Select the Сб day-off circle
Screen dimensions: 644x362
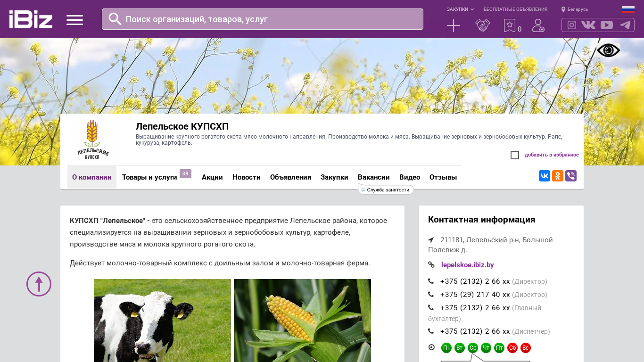tap(512, 348)
